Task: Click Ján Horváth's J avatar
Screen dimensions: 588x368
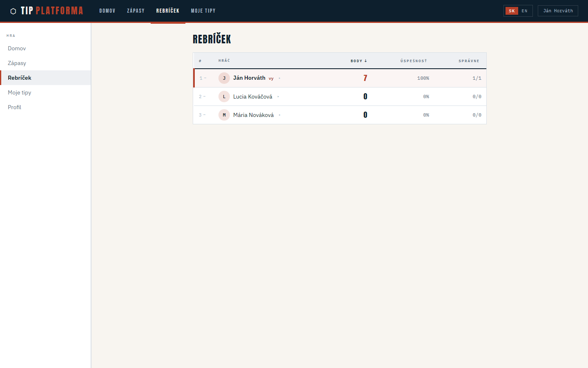Action: tap(224, 78)
